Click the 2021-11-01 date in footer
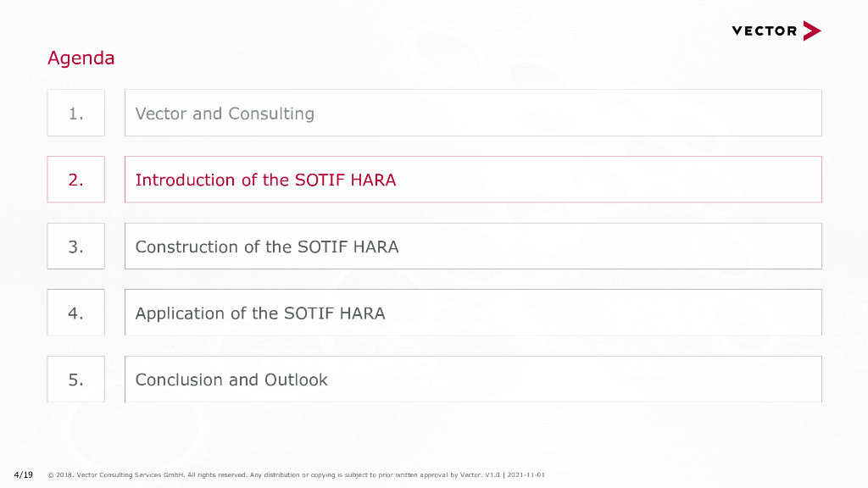The image size is (868, 488). (x=526, y=475)
